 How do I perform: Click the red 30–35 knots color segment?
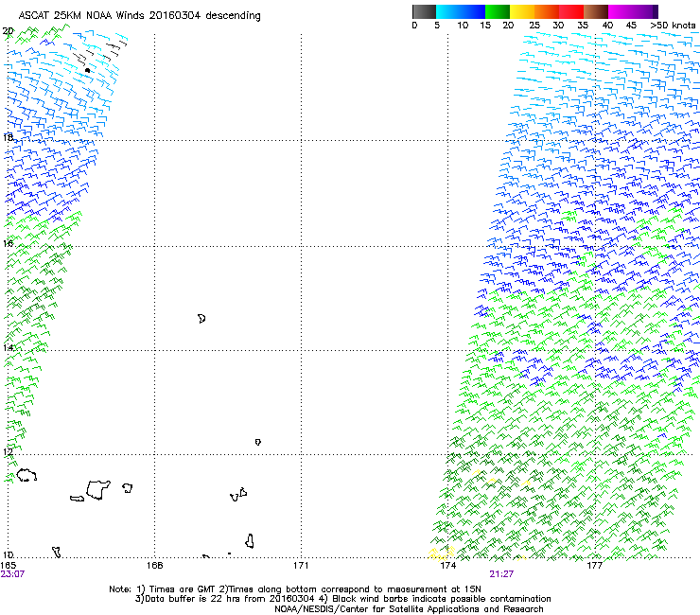(x=571, y=11)
